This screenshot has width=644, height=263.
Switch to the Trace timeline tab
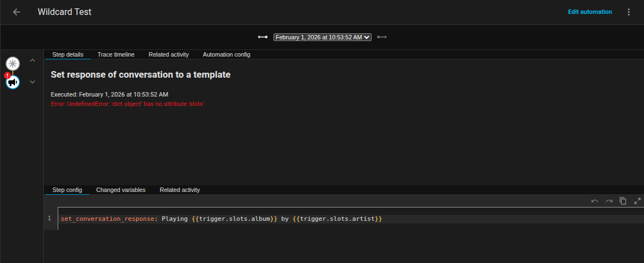click(116, 54)
